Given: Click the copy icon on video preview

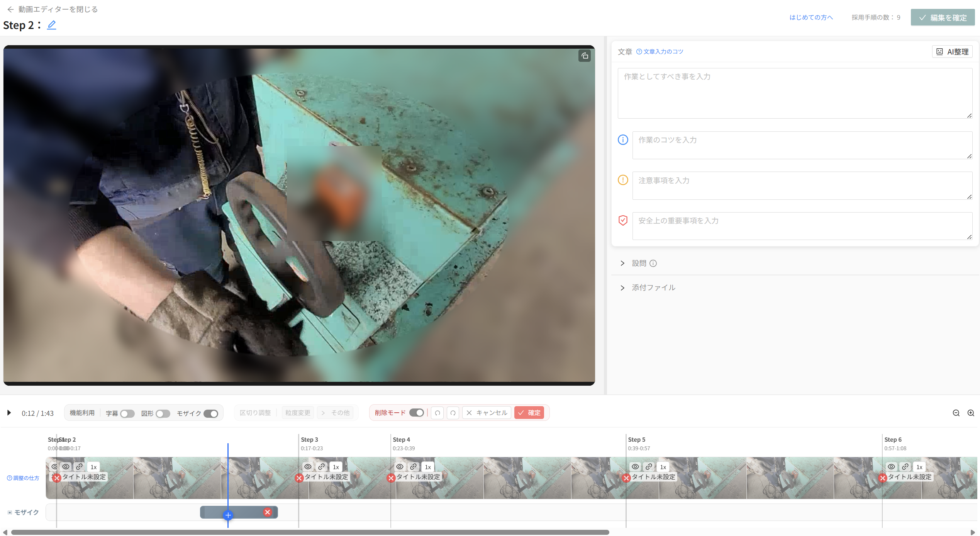Looking at the screenshot, I should pyautogui.click(x=585, y=56).
